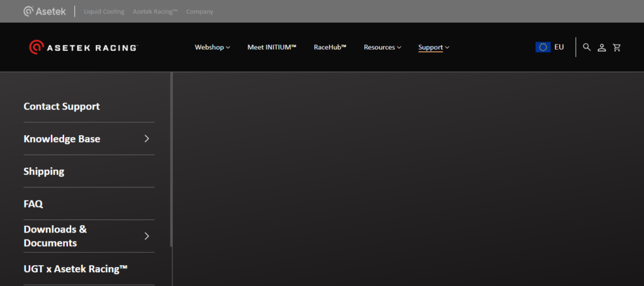Image resolution: width=644 pixels, height=286 pixels.
Task: Expand Downloads & Documents chevron
Action: click(147, 236)
